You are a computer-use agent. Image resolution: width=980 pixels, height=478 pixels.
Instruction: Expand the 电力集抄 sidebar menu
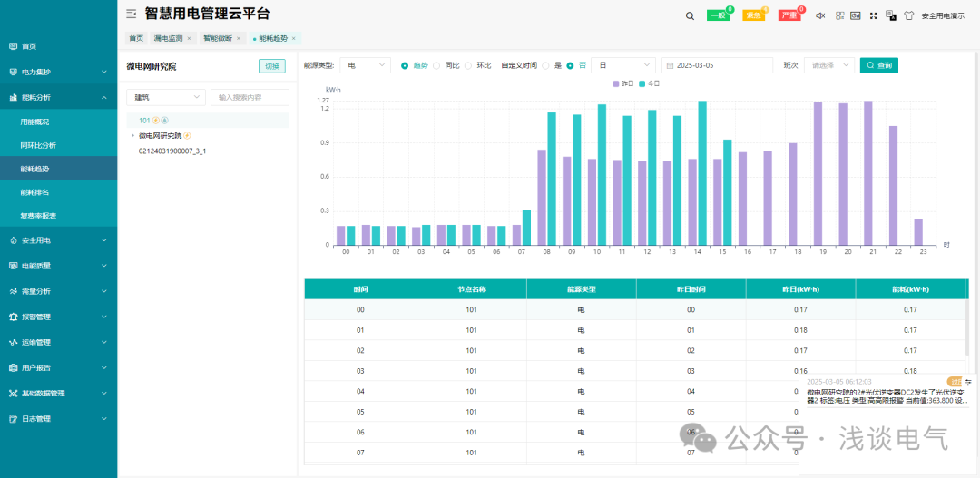(x=58, y=72)
